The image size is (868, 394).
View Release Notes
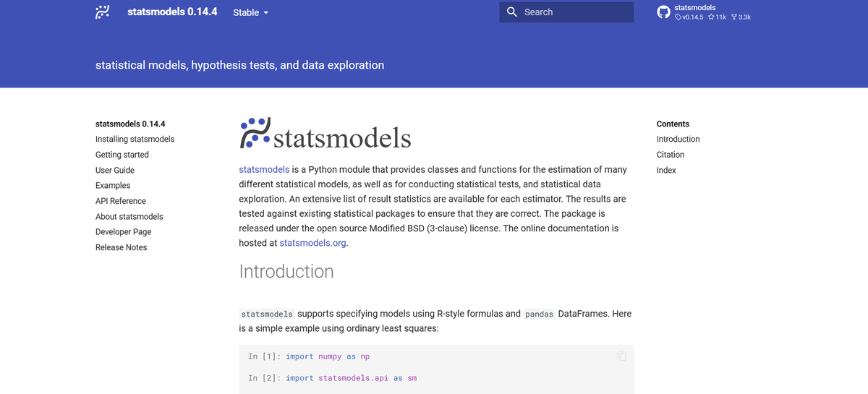point(122,247)
